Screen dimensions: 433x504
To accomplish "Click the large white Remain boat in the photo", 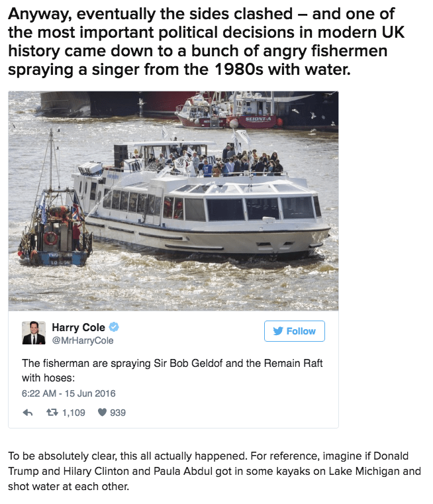I will point(201,201).
